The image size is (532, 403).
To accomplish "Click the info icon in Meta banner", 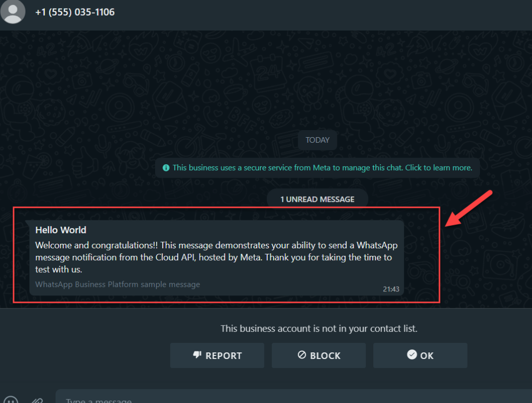I will pos(166,168).
